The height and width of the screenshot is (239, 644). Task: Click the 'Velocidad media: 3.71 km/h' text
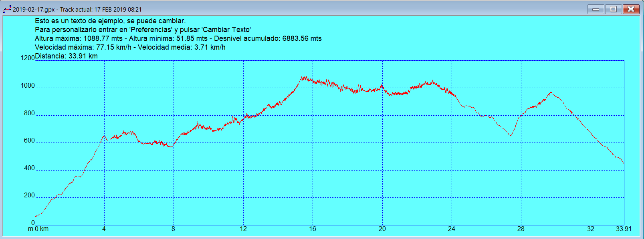[182, 47]
